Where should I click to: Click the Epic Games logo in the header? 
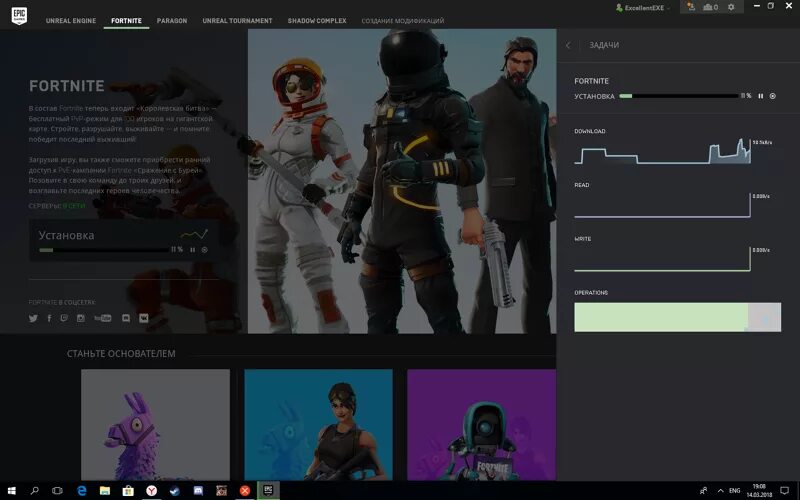point(19,15)
